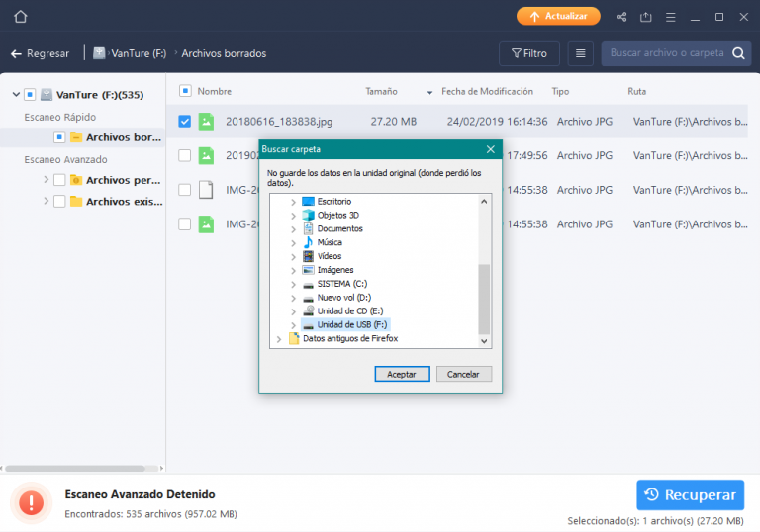Open the hamburger menu in title bar

pyautogui.click(x=670, y=17)
